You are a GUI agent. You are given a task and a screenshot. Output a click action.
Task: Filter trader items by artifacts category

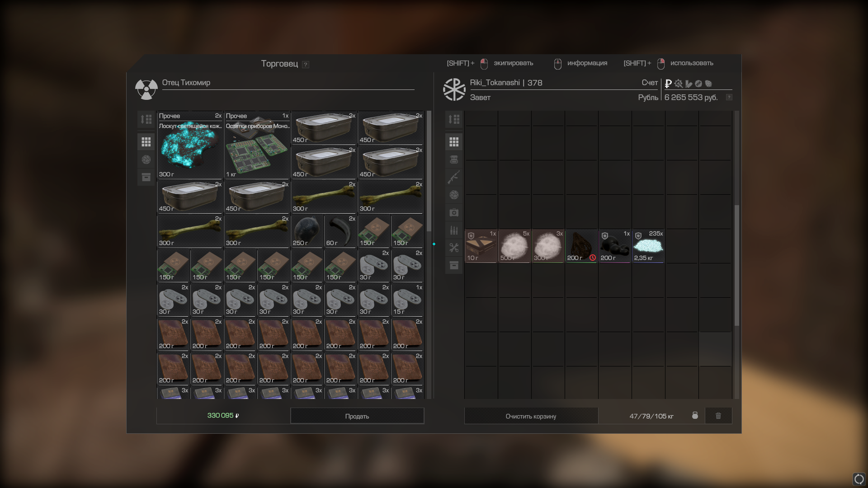pyautogui.click(x=146, y=160)
